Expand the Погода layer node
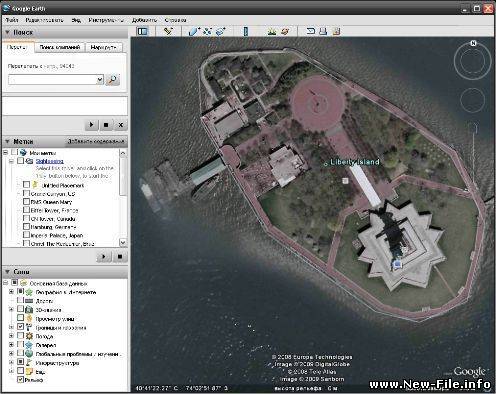The width and height of the screenshot is (496, 394). coord(11,336)
